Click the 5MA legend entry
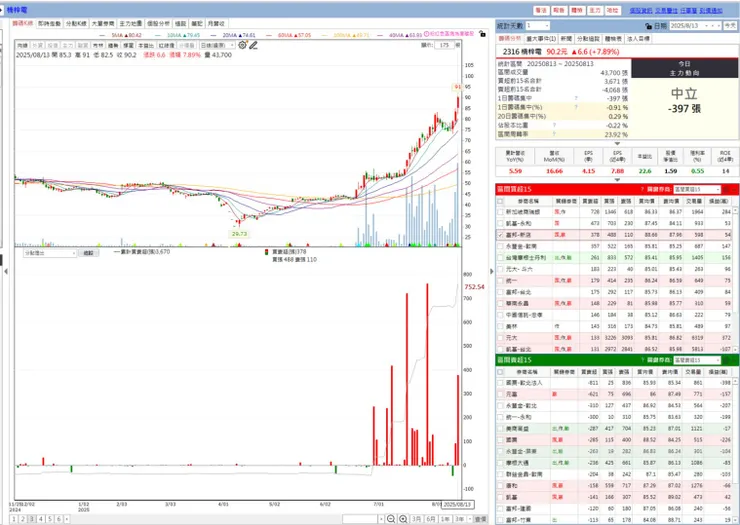This screenshot has width=740, height=525. coord(120,35)
